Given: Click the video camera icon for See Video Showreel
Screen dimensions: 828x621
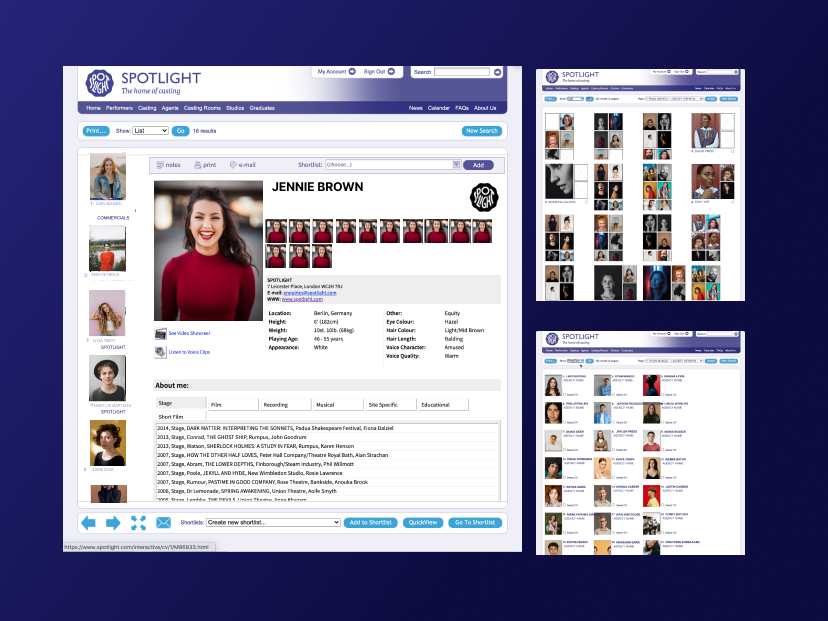Looking at the screenshot, I should click(x=160, y=333).
